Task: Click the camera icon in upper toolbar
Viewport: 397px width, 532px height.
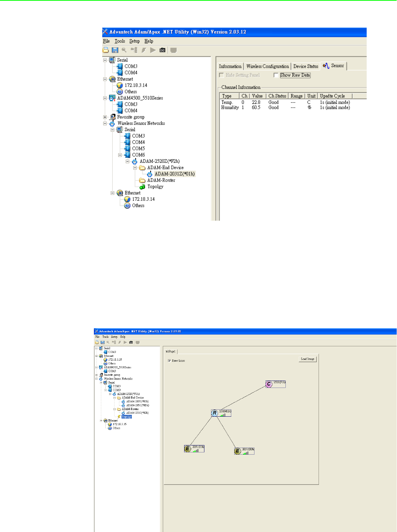Action: [x=162, y=50]
